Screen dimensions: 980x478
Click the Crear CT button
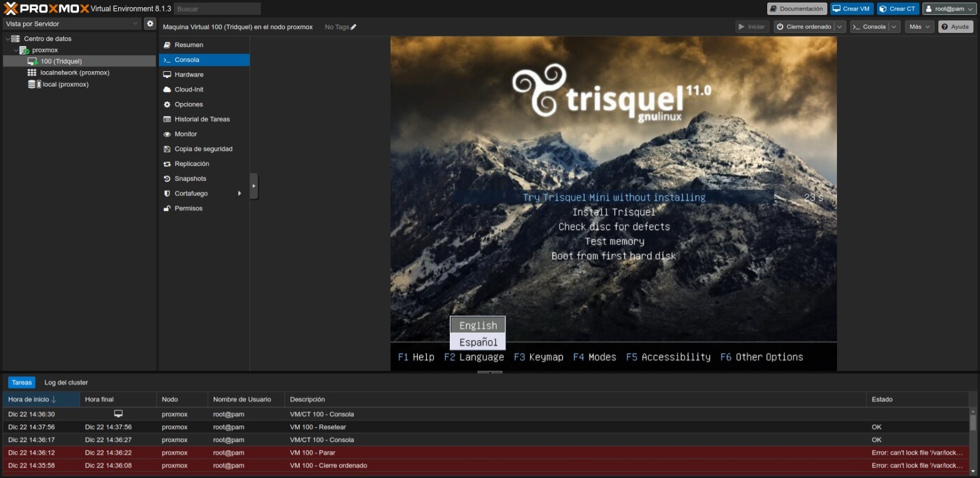pyautogui.click(x=897, y=9)
